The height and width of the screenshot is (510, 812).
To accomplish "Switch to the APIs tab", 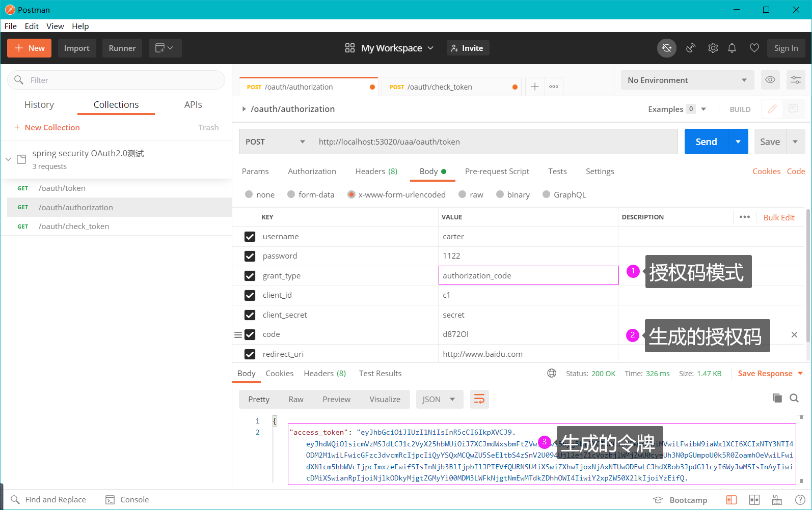I will click(193, 104).
